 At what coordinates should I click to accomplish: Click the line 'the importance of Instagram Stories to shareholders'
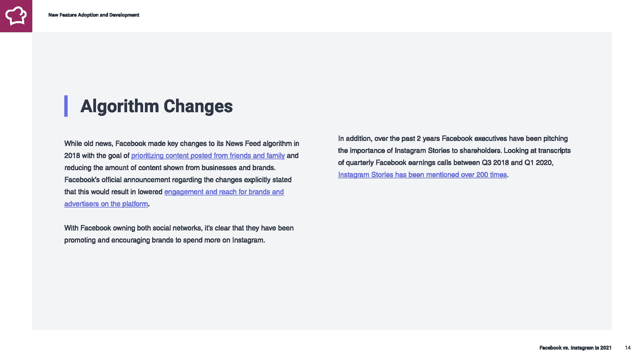coord(454,151)
